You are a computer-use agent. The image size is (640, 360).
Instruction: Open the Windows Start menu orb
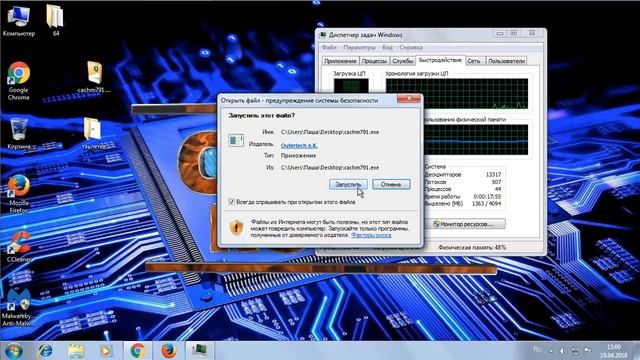click(13, 351)
